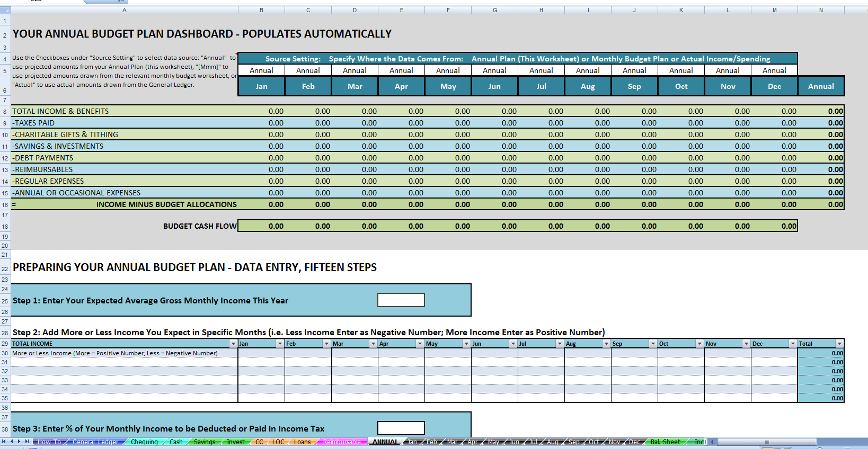Select row 16 header

[5, 205]
